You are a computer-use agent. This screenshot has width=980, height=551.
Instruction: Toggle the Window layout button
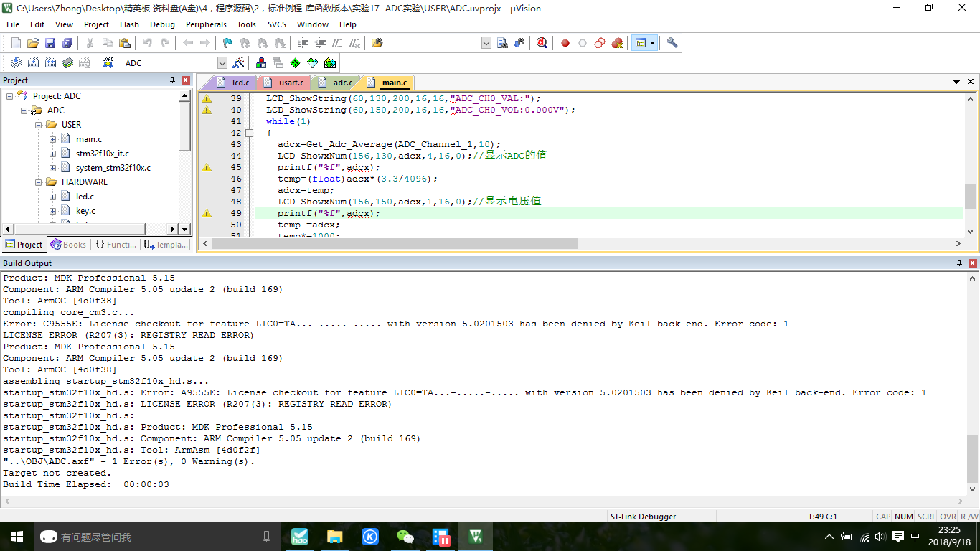639,43
